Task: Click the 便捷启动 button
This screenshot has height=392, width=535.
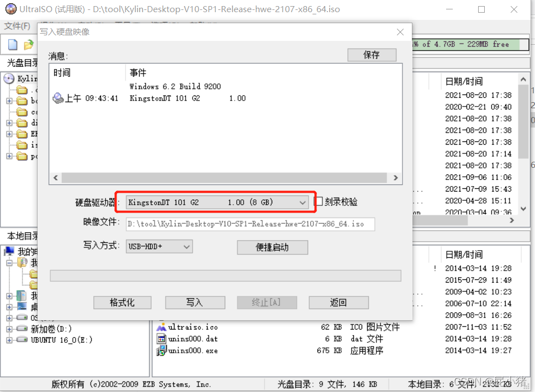Action: (x=272, y=247)
